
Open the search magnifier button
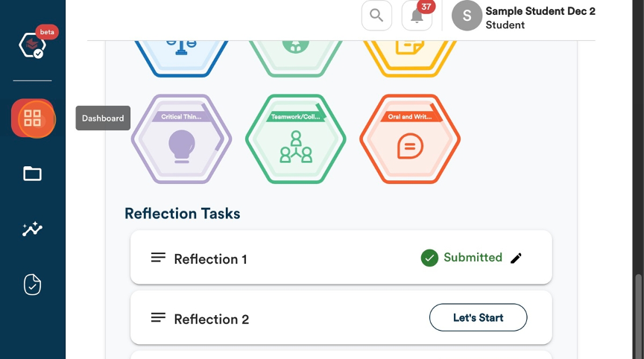[x=376, y=16]
